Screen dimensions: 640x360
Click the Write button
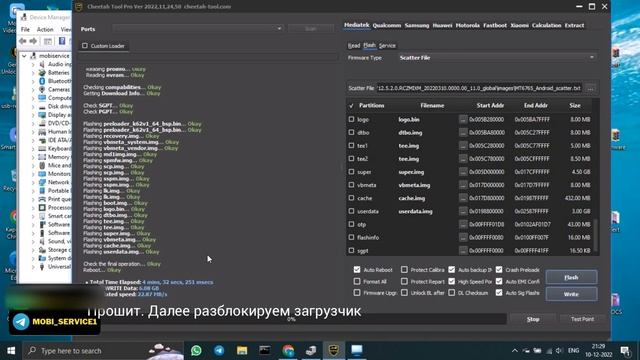tap(571, 294)
